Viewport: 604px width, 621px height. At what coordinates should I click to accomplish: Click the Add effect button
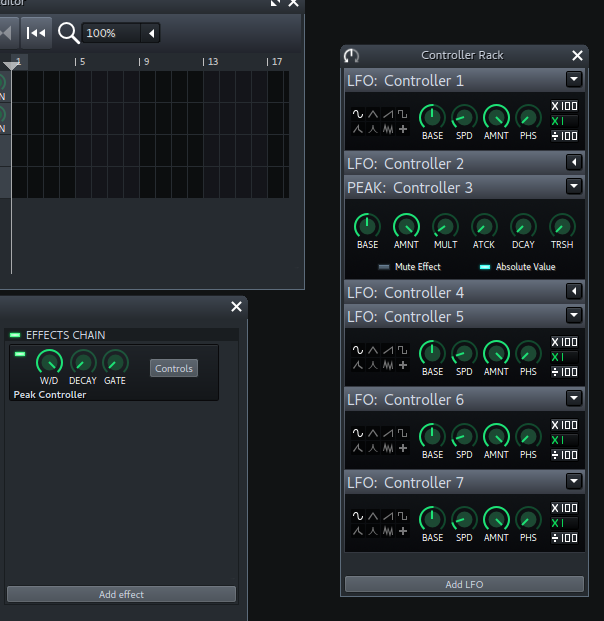pyautogui.click(x=121, y=594)
